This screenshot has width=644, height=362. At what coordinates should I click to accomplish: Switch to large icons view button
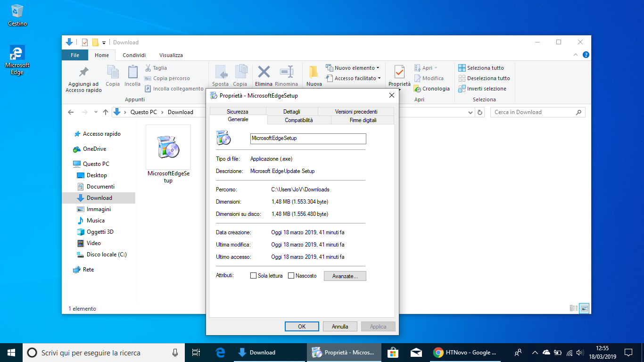pyautogui.click(x=585, y=308)
